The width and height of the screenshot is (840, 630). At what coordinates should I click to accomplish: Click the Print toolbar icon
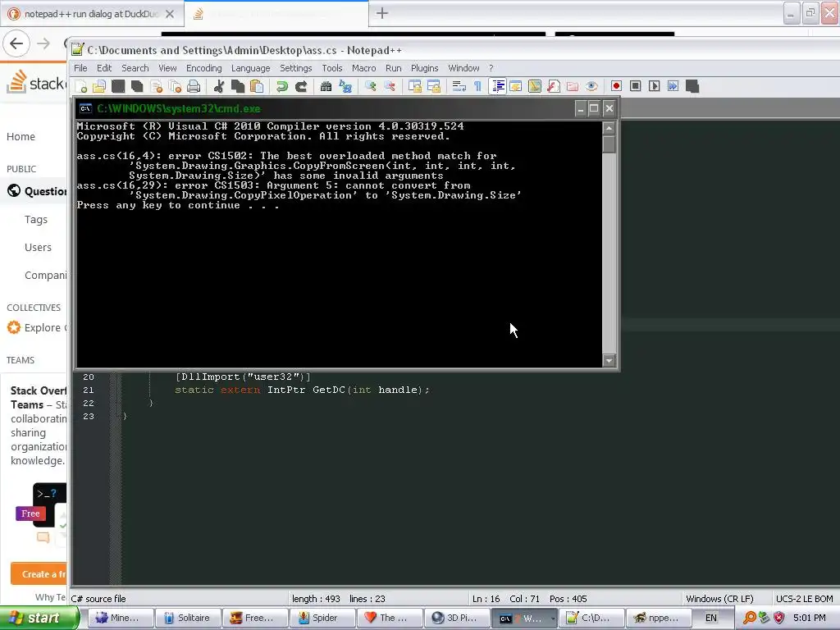194,86
